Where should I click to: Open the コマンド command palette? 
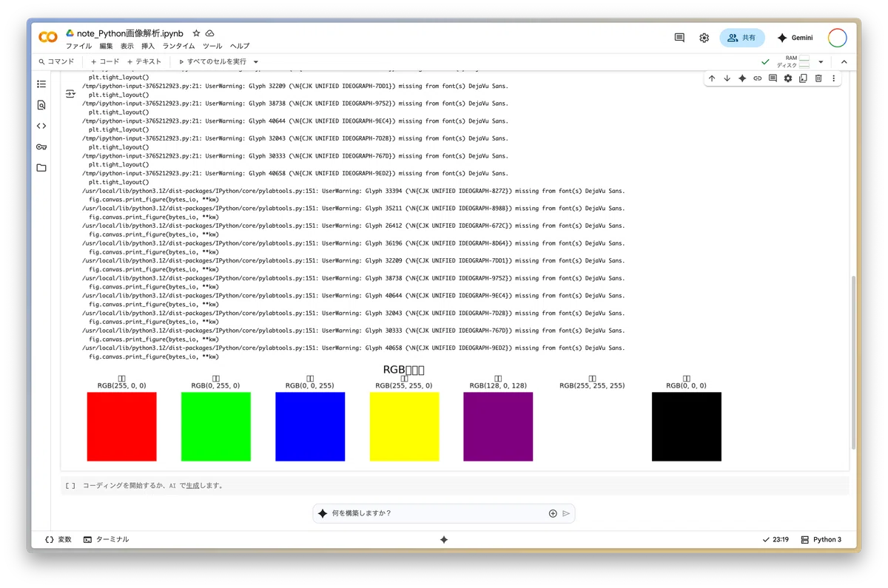(55, 62)
